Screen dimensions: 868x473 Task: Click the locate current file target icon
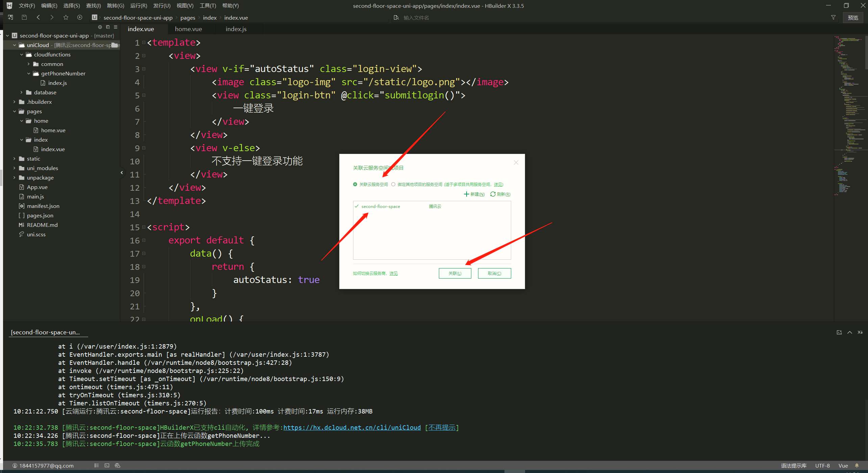coord(100,27)
